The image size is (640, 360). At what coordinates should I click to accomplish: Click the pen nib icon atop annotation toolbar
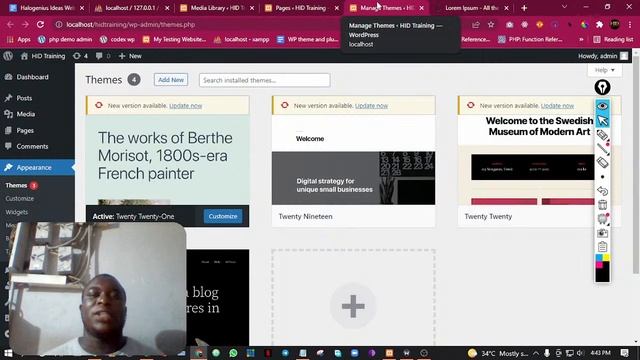[x=602, y=87]
